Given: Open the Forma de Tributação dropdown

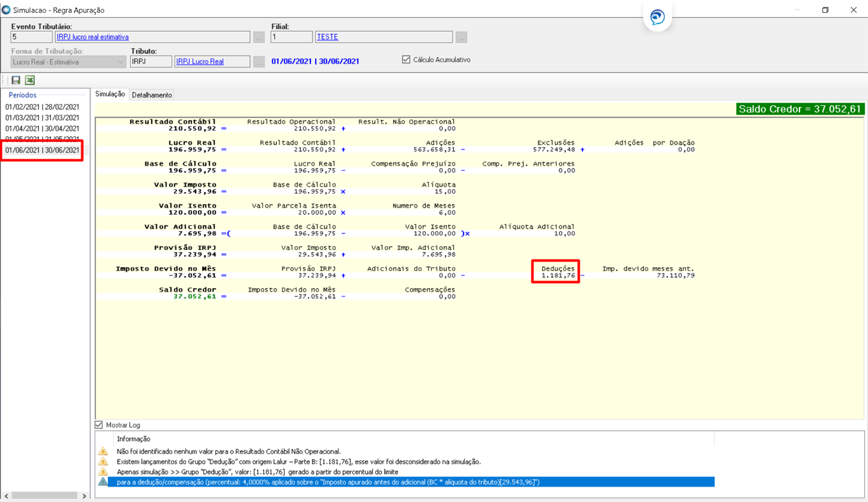Looking at the screenshot, I should click(x=68, y=62).
